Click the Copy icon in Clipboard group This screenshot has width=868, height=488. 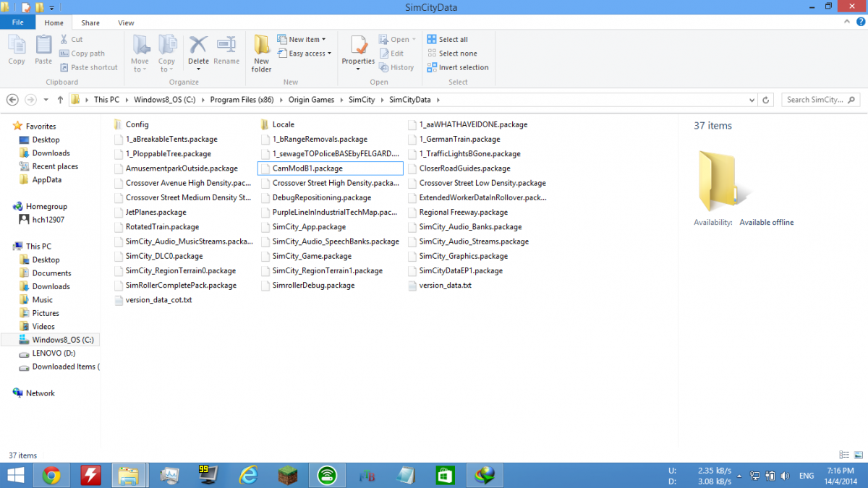click(17, 50)
